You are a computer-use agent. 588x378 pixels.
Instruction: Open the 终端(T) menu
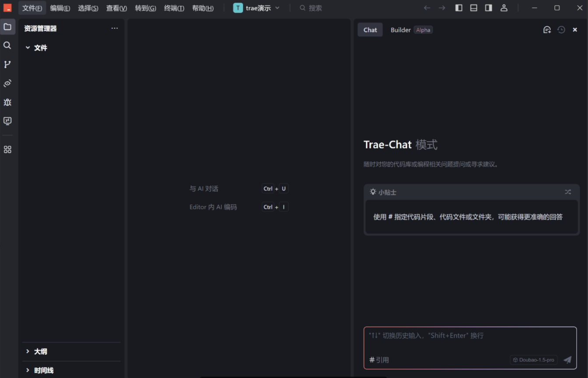pyautogui.click(x=174, y=8)
